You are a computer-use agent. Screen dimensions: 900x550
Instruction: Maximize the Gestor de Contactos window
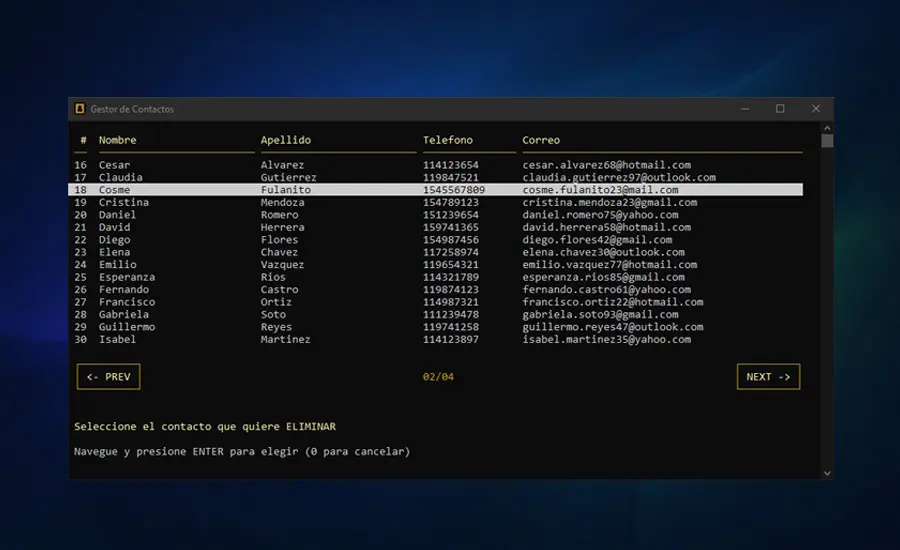click(780, 109)
